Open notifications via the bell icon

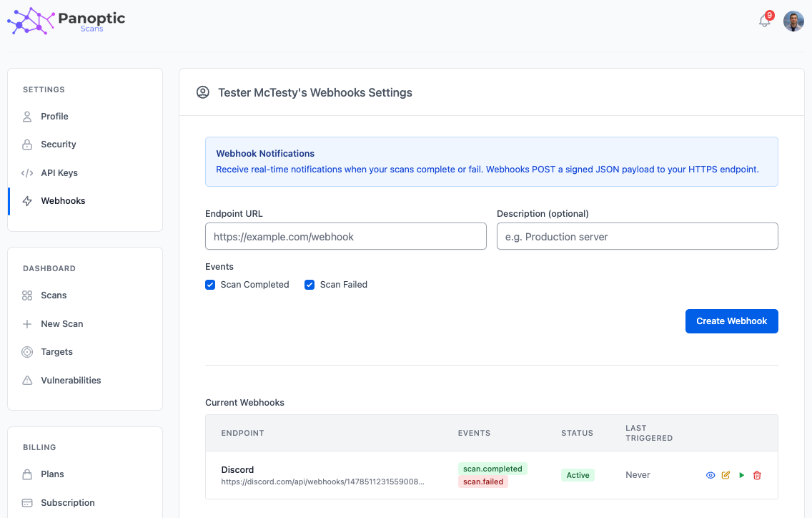[763, 21]
